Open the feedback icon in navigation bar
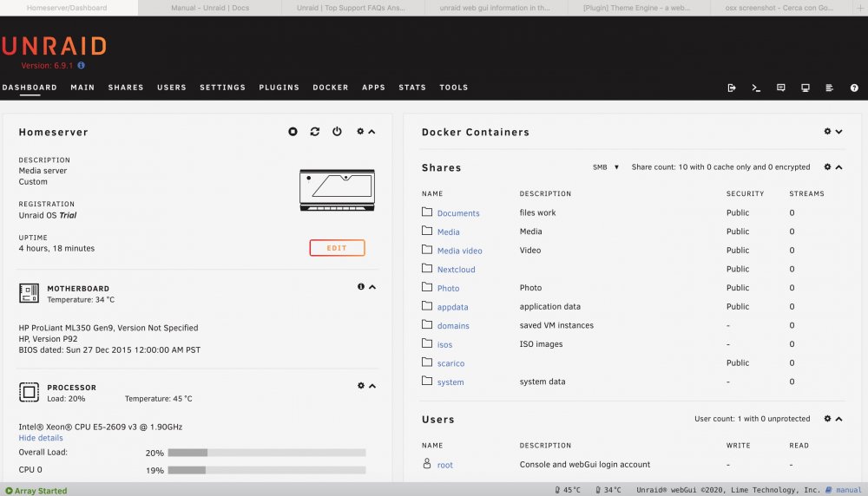The height and width of the screenshot is (496, 868). (x=781, y=88)
